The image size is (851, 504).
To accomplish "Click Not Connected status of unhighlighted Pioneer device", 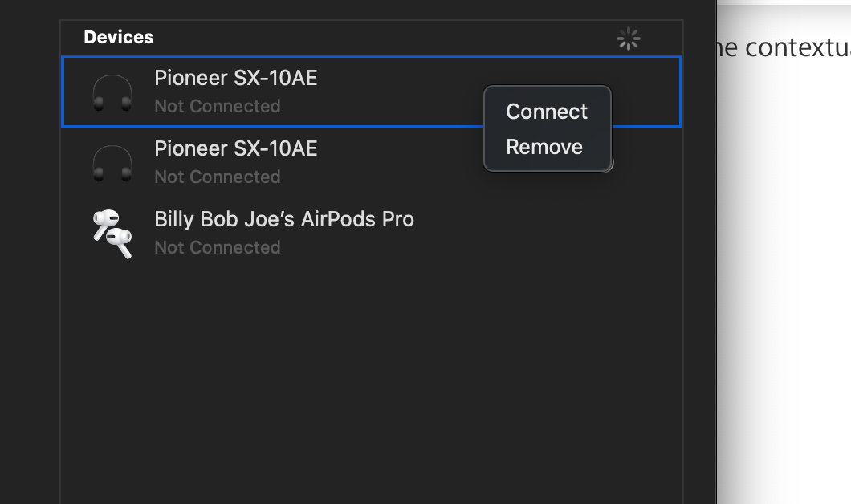I will 217,177.
